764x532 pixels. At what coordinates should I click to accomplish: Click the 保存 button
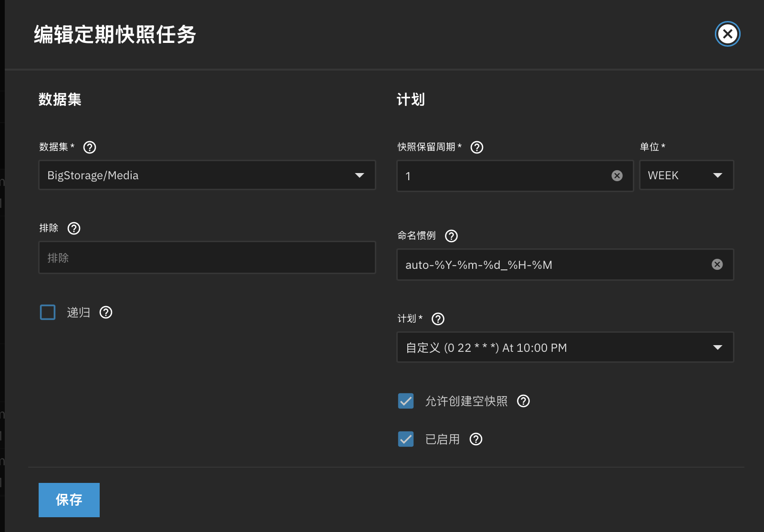pyautogui.click(x=69, y=500)
